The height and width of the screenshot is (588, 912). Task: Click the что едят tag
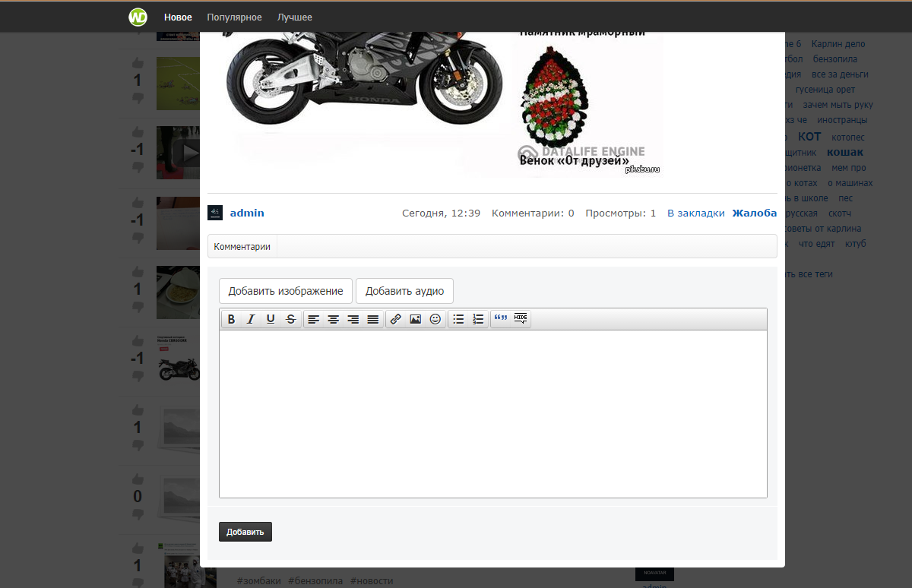click(816, 244)
